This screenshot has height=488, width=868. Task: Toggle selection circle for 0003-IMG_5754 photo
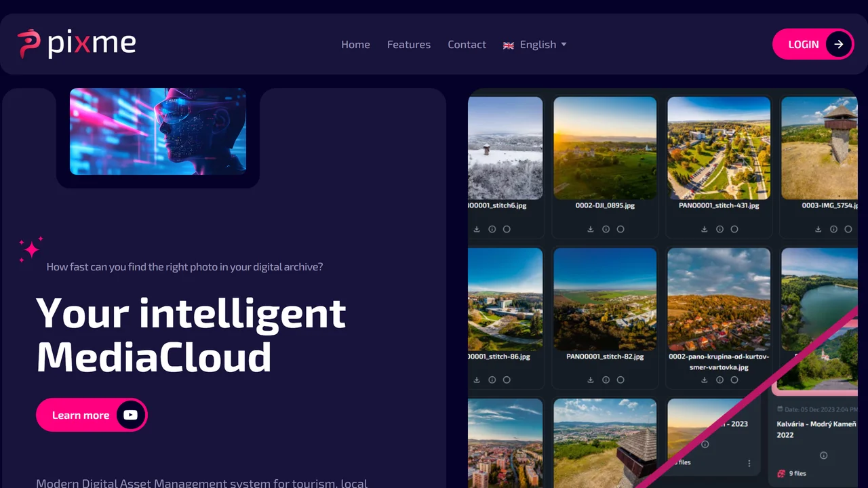[848, 229]
